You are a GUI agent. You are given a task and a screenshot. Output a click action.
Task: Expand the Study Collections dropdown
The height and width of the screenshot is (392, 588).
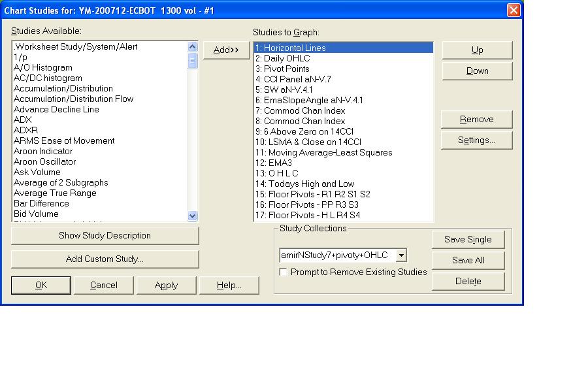(401, 255)
